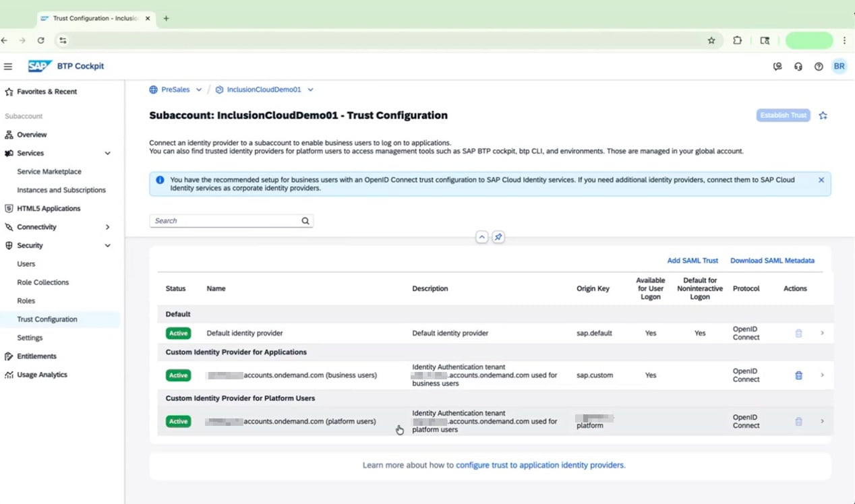Screen dimensions: 855x504
Task: Click delete icon in platform users row
Action: tap(799, 421)
